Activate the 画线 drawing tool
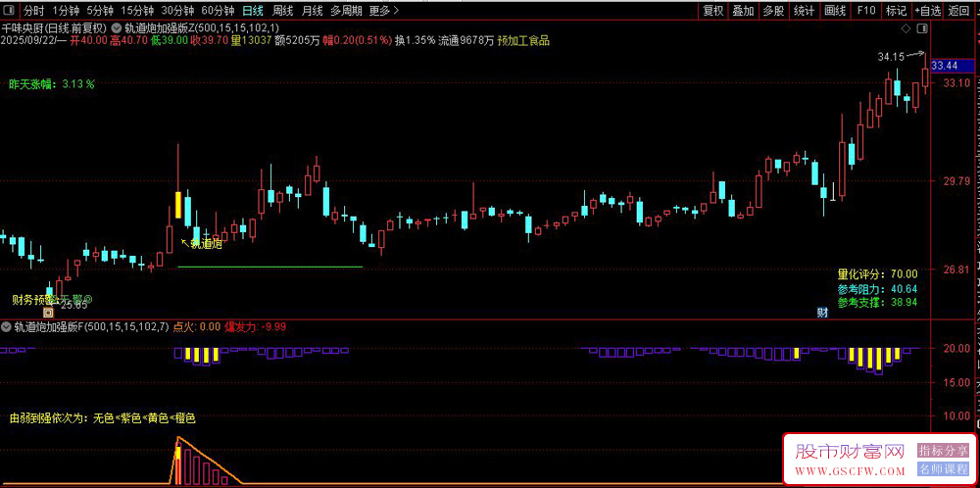 tap(835, 10)
